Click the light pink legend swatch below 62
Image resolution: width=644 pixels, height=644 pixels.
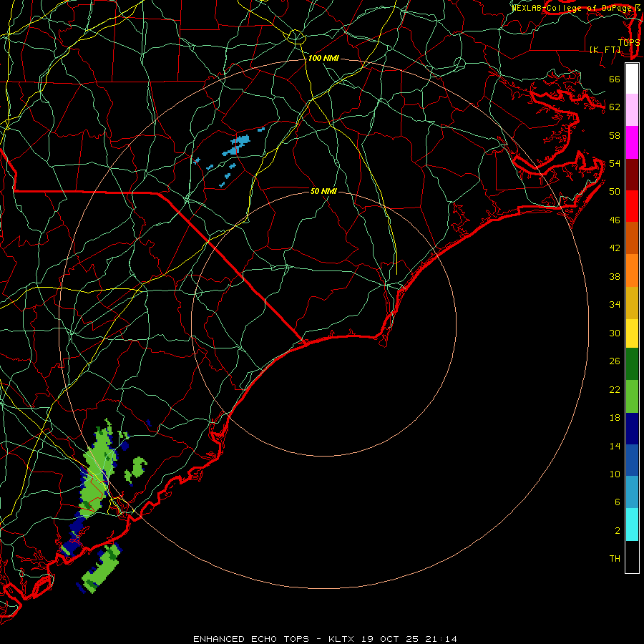point(632,110)
